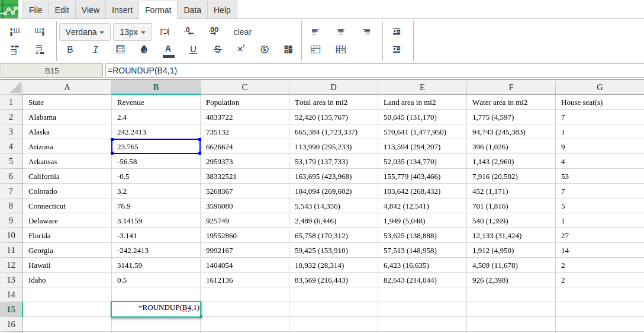Toggle underline formatting
644x333 pixels.
[193, 50]
